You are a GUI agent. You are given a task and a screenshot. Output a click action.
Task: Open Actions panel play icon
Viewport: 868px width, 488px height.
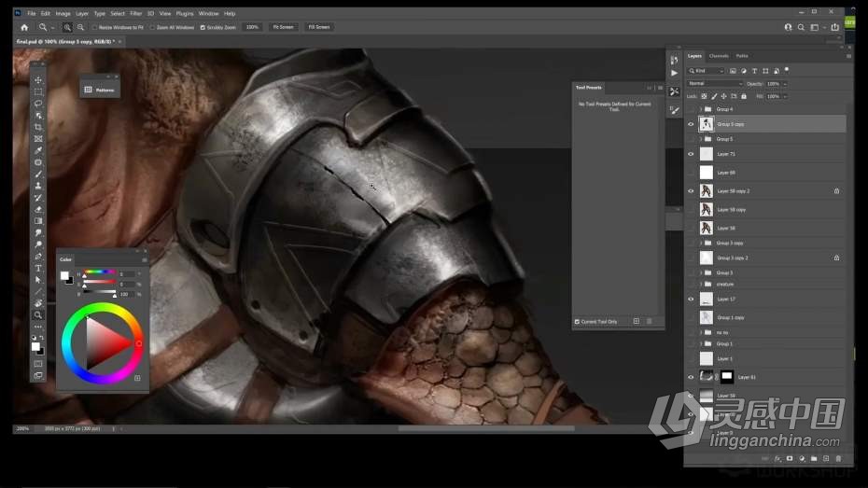click(x=674, y=73)
